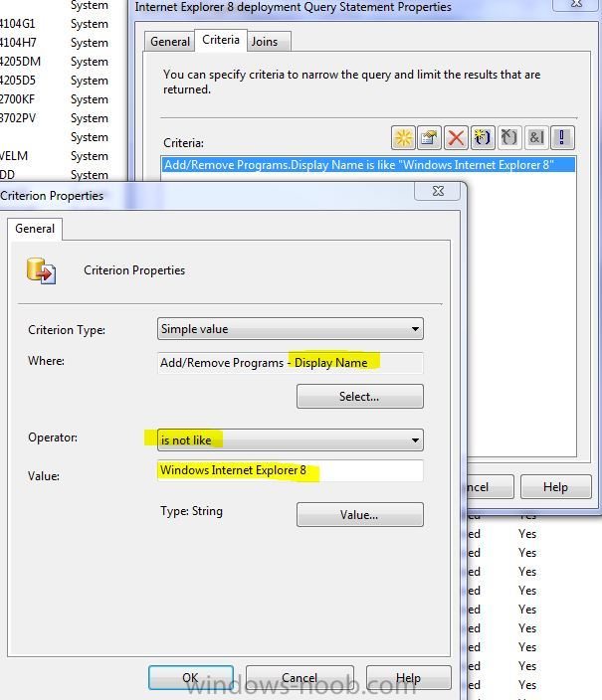Select the 4104G1 row in background list
Viewport: 602px width, 700px height.
(x=54, y=24)
